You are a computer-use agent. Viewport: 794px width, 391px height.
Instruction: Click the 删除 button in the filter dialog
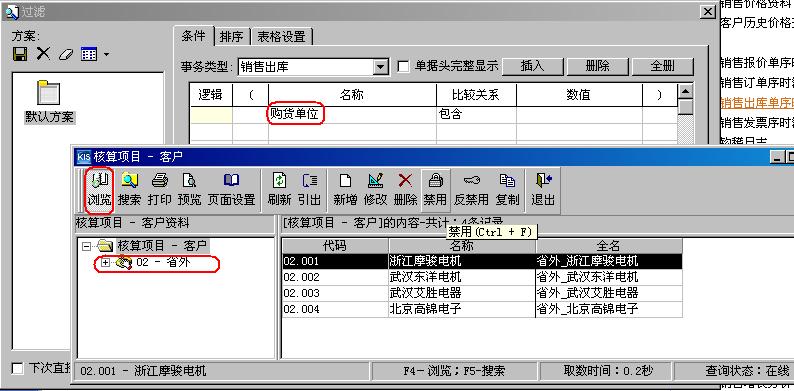[598, 66]
